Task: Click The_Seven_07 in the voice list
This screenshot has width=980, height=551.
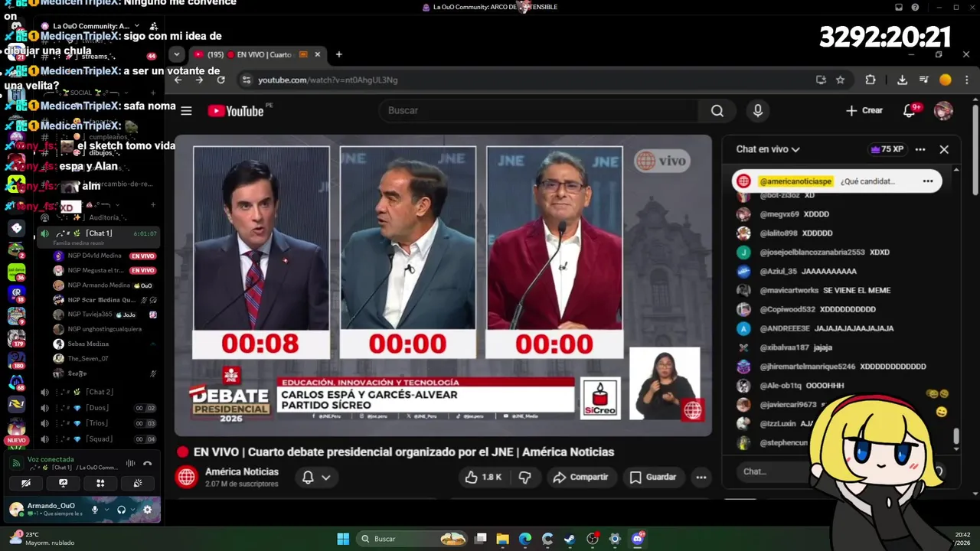Action: [87, 358]
